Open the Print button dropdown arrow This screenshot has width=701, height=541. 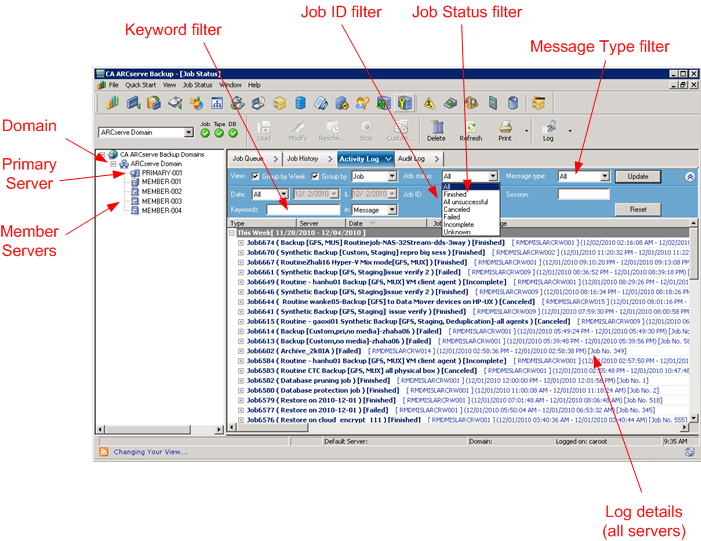[526, 131]
